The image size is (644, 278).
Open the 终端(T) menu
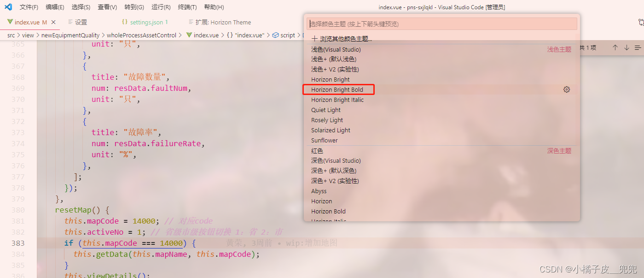(187, 7)
